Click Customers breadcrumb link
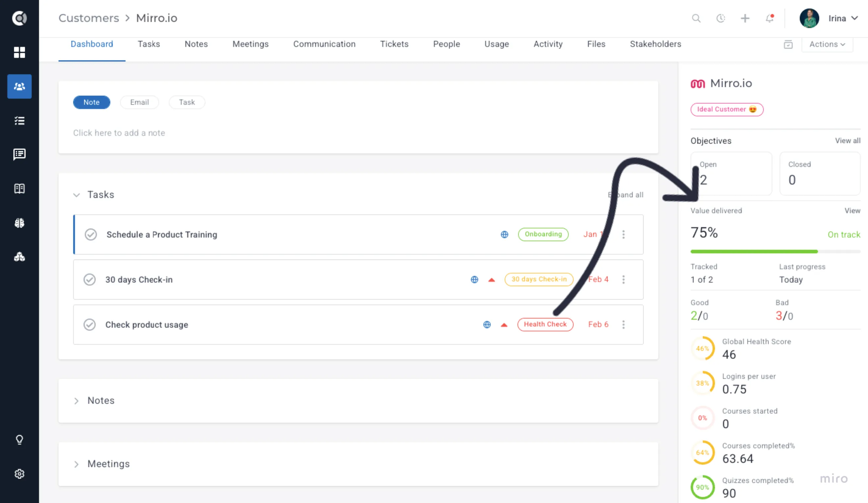The height and width of the screenshot is (503, 868). point(89,18)
